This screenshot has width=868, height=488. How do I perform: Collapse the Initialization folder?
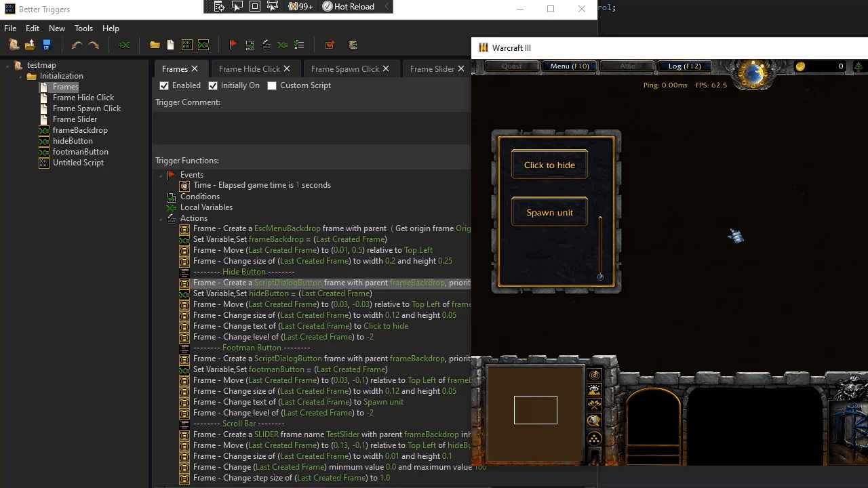point(20,77)
